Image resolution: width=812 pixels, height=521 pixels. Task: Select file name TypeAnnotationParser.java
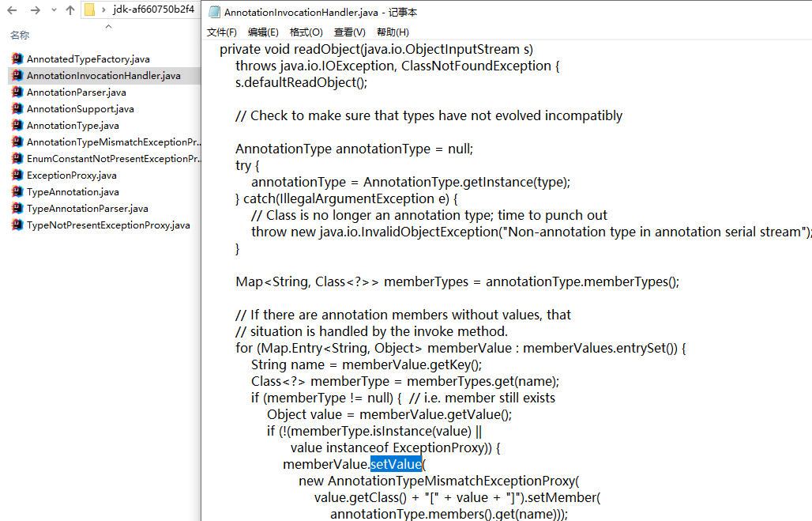pos(88,209)
